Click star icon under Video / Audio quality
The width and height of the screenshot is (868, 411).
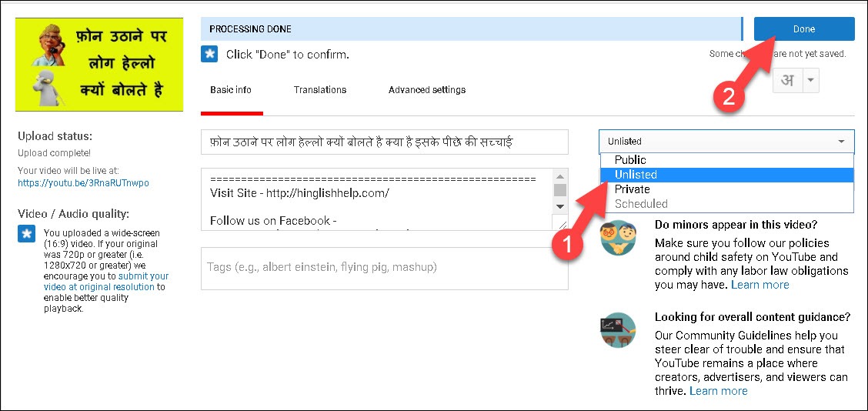tap(26, 234)
